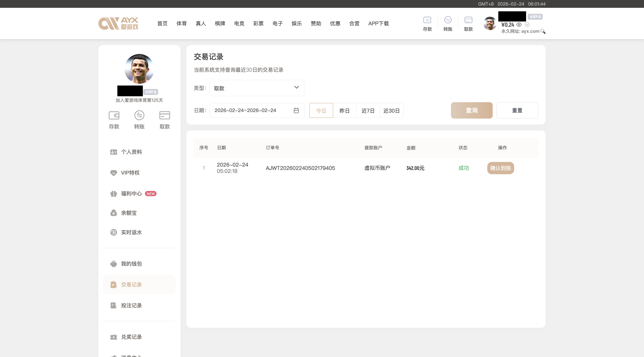Click the AYX 爱游戏 logo
The width and height of the screenshot is (644, 357).
pyautogui.click(x=118, y=24)
